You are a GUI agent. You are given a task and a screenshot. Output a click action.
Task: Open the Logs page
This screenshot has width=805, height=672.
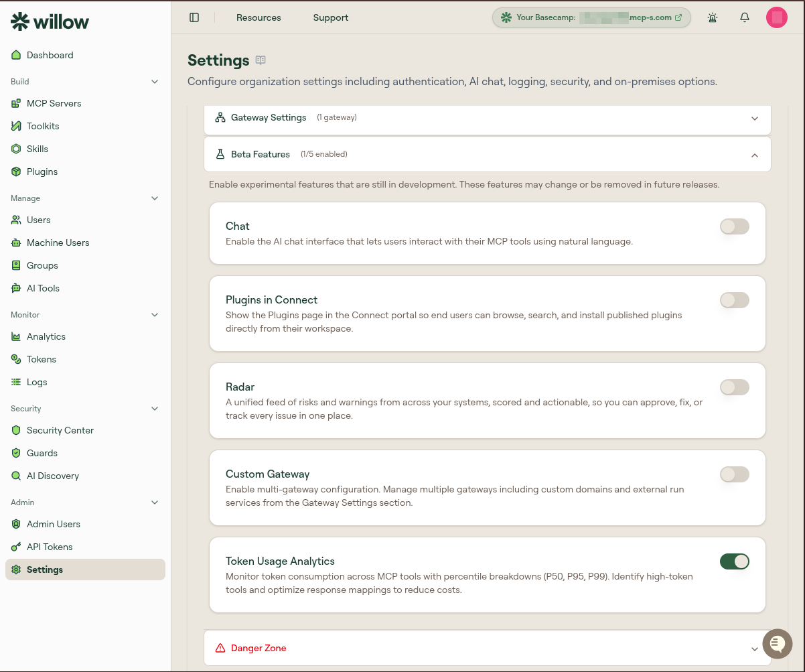pos(85,382)
